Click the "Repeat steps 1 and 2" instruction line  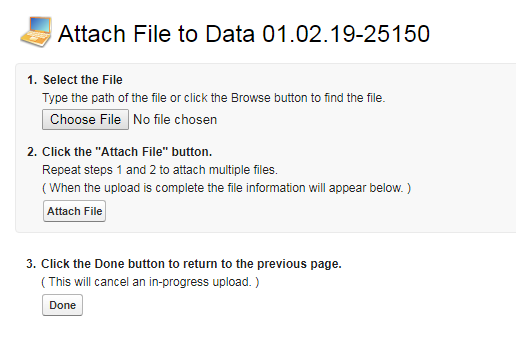tap(160, 170)
